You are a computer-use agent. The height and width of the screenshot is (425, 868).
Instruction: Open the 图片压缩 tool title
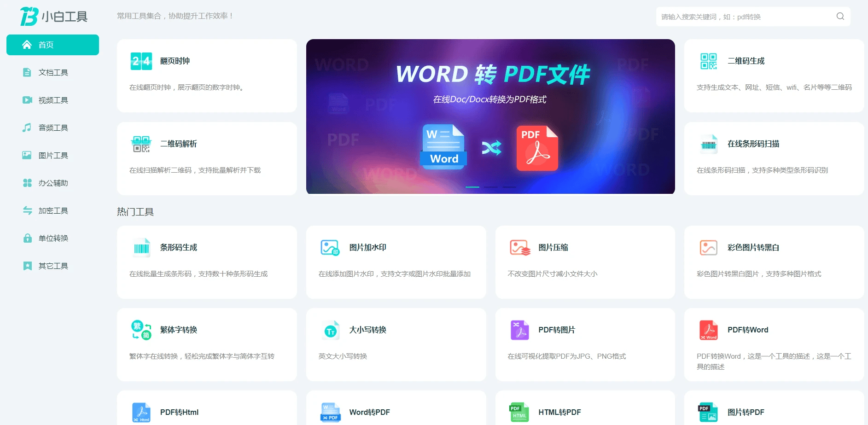click(x=553, y=247)
